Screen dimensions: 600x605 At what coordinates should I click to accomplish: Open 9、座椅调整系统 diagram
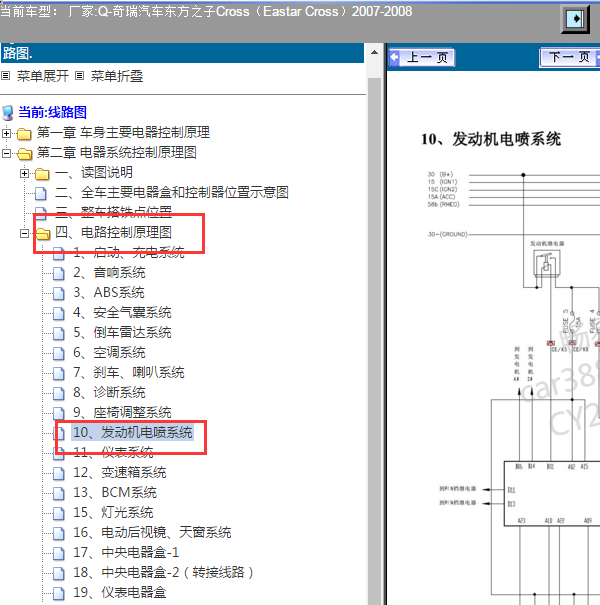(x=122, y=413)
